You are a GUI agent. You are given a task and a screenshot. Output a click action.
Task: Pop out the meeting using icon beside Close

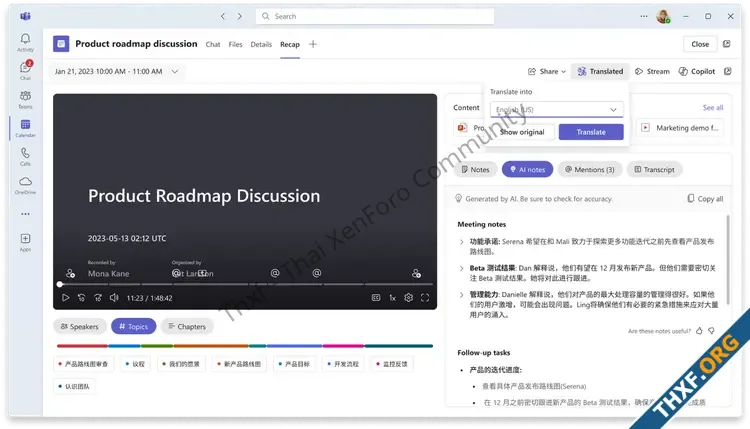pos(727,44)
